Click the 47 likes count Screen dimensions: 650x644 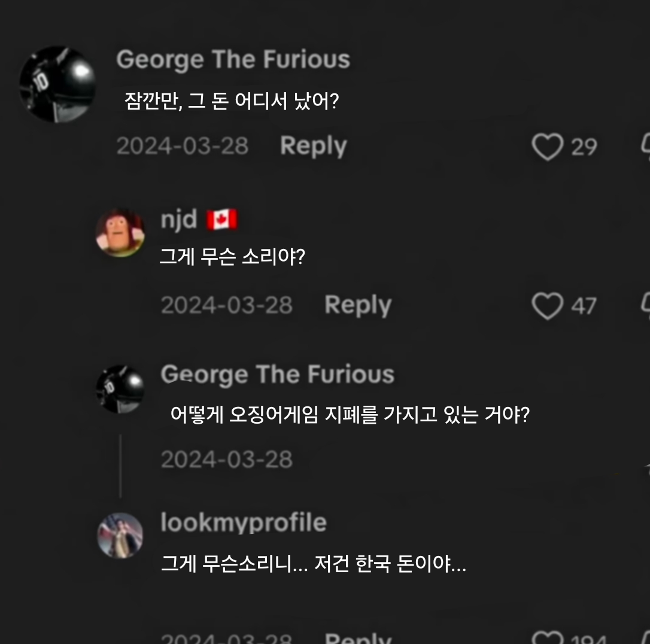[x=584, y=306]
